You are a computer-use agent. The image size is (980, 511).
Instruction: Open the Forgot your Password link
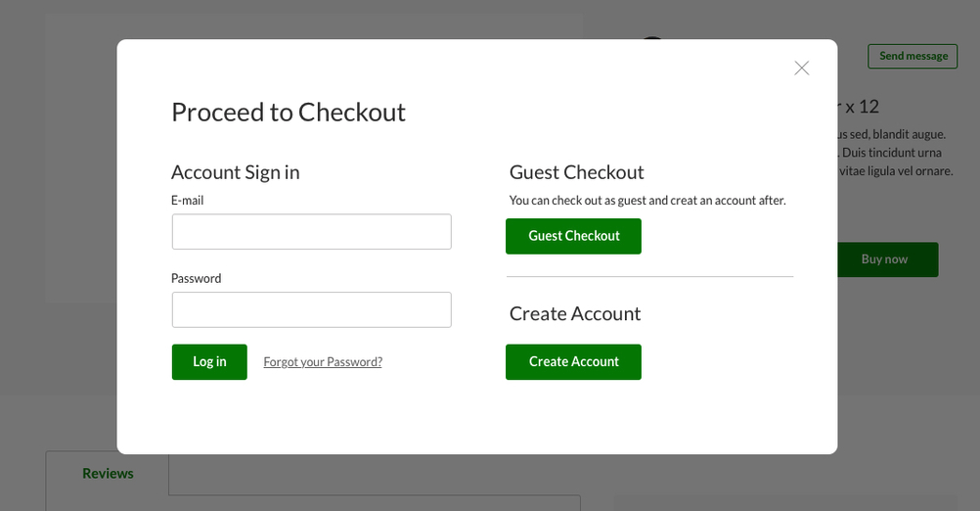click(x=323, y=362)
